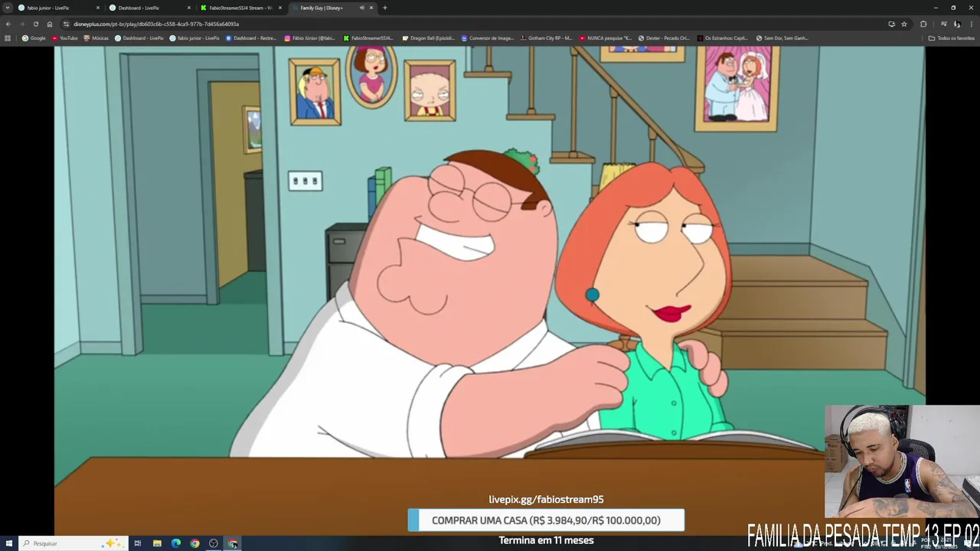This screenshot has height=551, width=980.
Task: Close the 'Dashboard - LivePix' tab
Action: coord(189,8)
